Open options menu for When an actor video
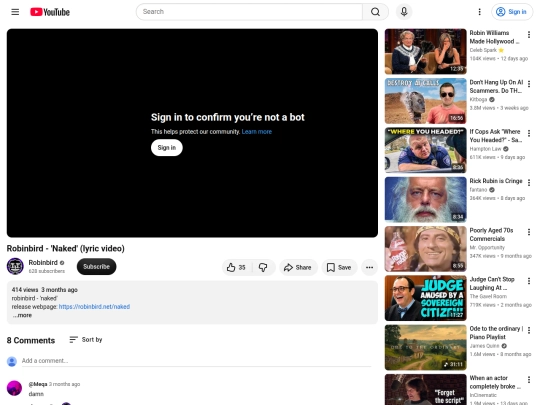 (x=529, y=380)
